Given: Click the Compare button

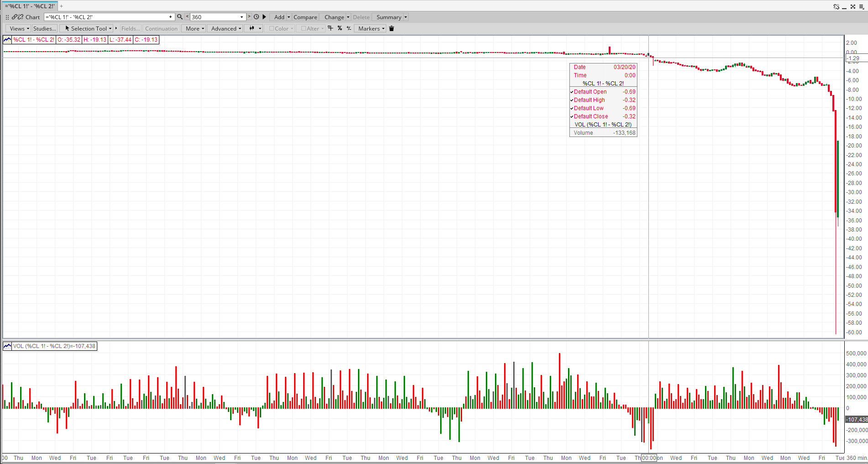Looking at the screenshot, I should [x=305, y=17].
